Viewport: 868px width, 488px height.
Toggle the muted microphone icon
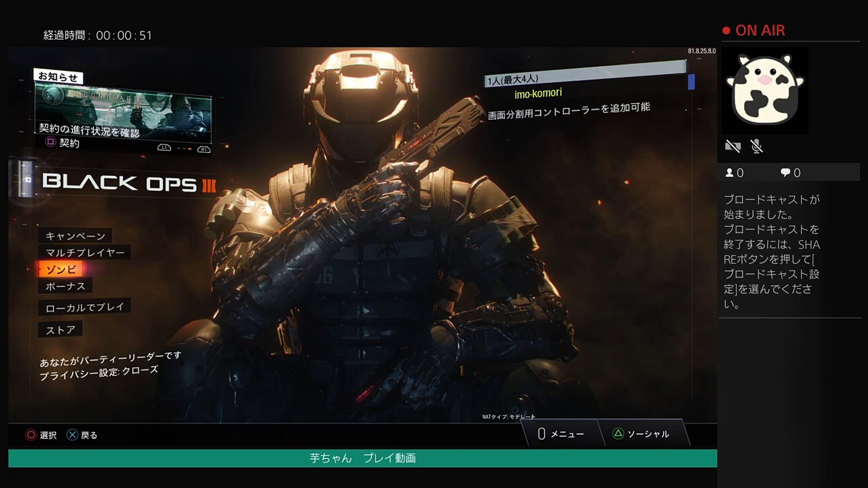pyautogui.click(x=756, y=146)
